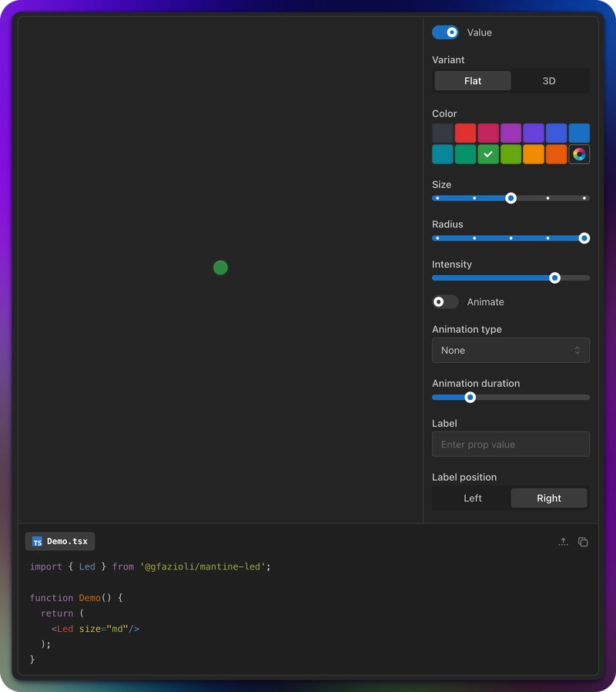
Task: Pick the lime color swatch
Action: [x=511, y=154]
